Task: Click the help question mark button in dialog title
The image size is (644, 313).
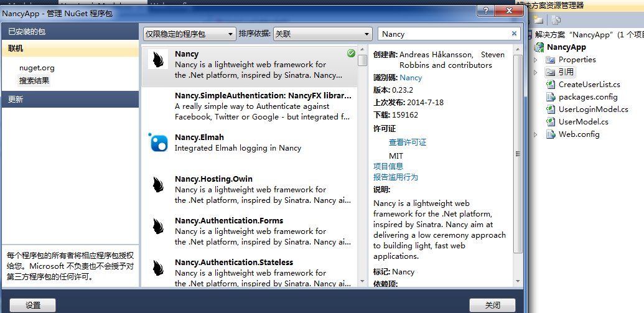Action: tap(485, 11)
